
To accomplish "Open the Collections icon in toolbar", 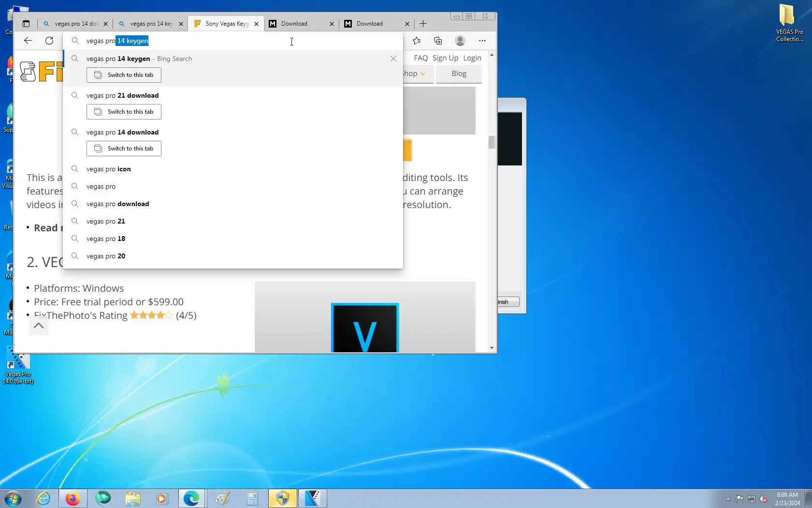I will point(438,41).
